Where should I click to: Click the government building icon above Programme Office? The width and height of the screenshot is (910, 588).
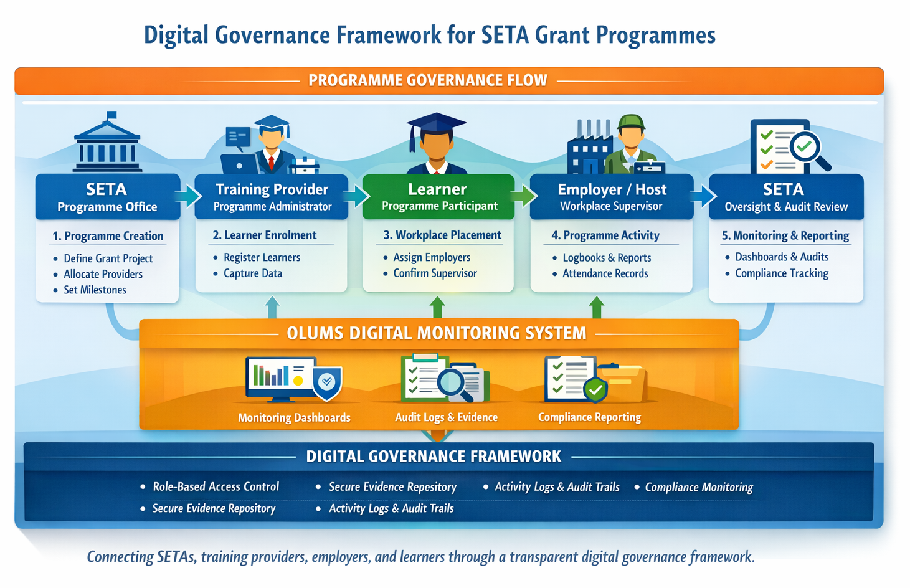[107, 142]
